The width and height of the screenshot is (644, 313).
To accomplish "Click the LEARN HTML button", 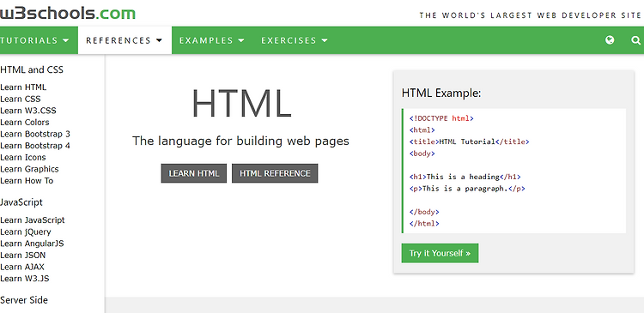I will tap(194, 173).
